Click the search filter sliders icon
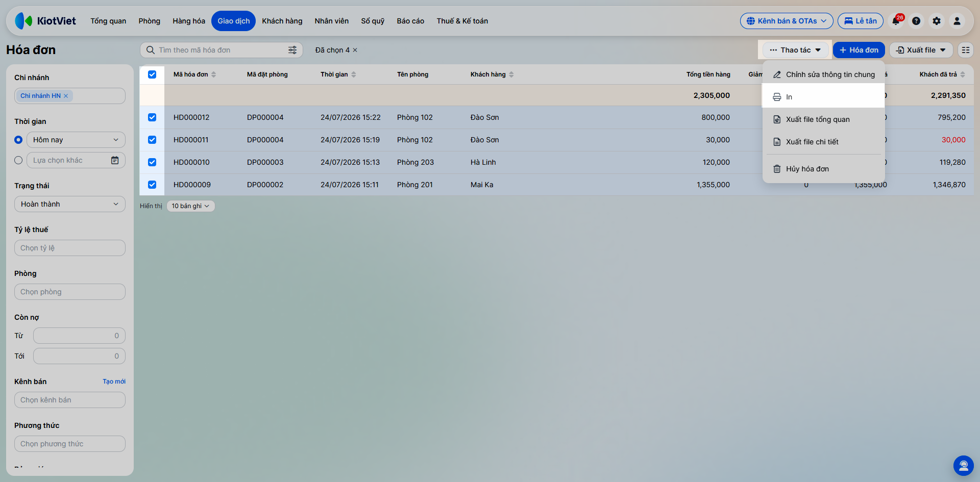This screenshot has width=980, height=482. [292, 50]
